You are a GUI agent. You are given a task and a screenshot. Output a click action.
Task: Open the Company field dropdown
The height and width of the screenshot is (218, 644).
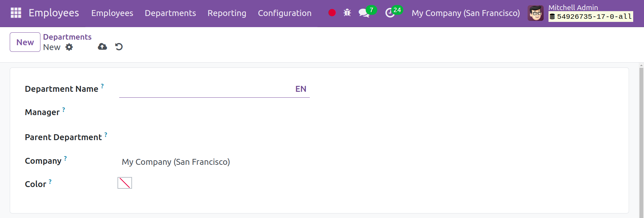pos(214,162)
